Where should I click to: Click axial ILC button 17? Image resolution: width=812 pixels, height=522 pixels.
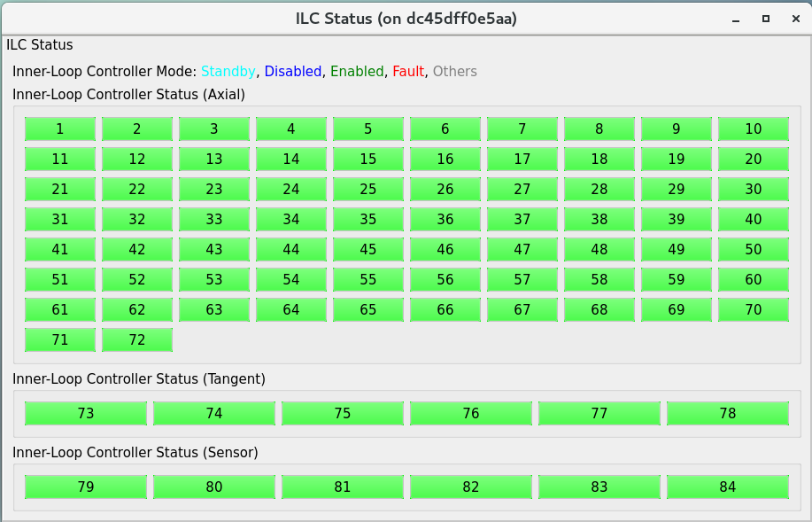pos(522,160)
